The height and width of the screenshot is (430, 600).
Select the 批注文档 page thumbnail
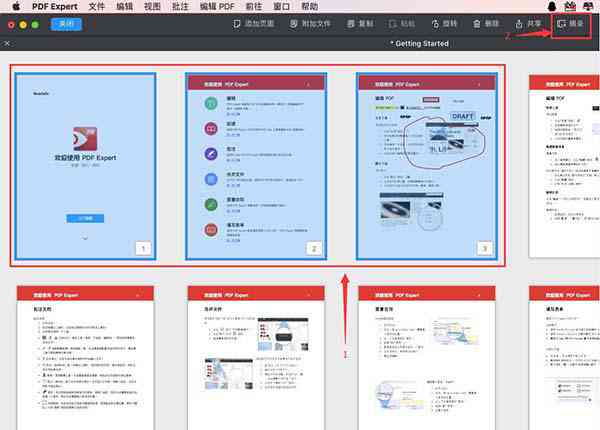coord(85,358)
